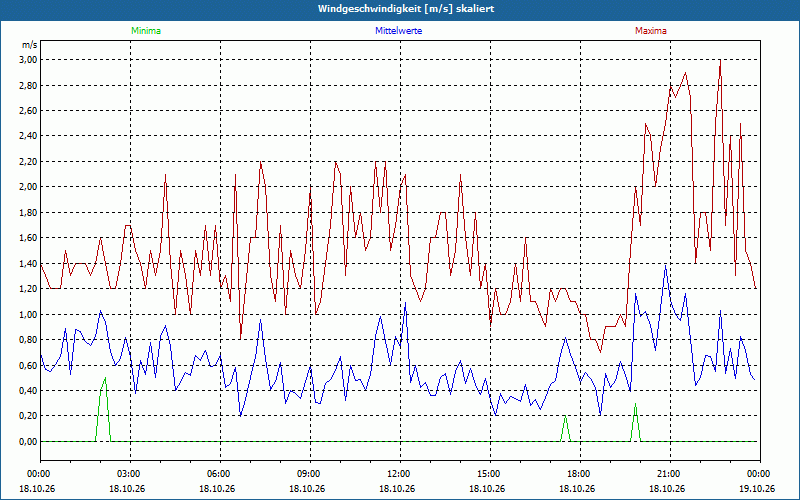
Task: Click the 1,00 y-axis value label
Action: tap(28, 314)
